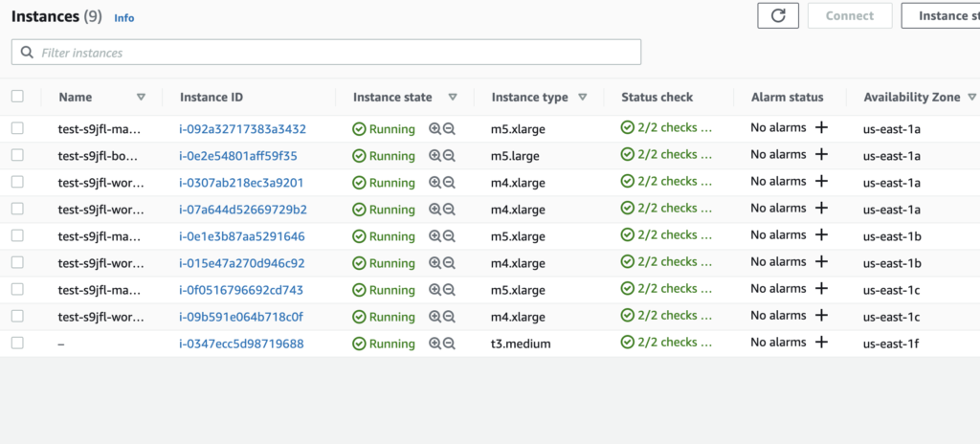Add alarm plus icon for i-0307ab218ec3a9201

(820, 182)
